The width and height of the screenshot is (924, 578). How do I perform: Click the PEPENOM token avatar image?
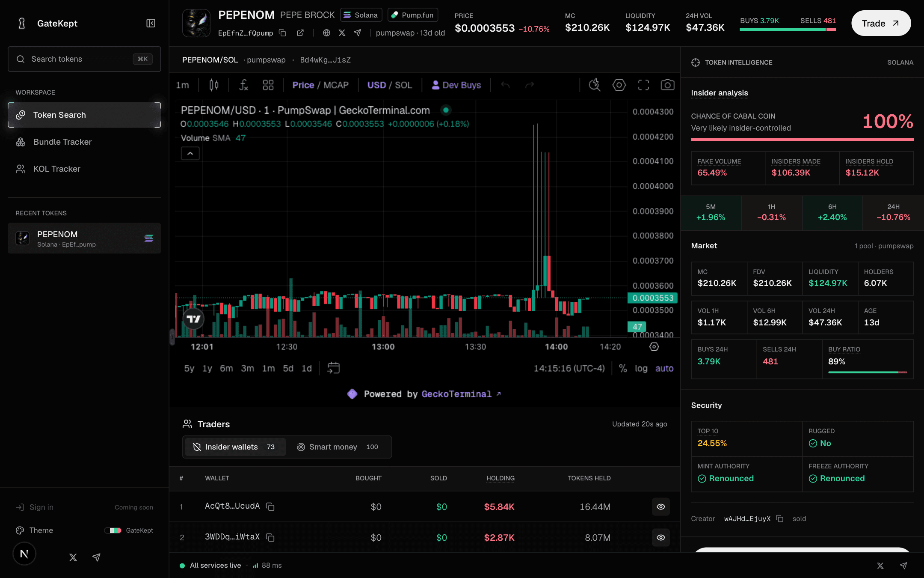tap(196, 23)
